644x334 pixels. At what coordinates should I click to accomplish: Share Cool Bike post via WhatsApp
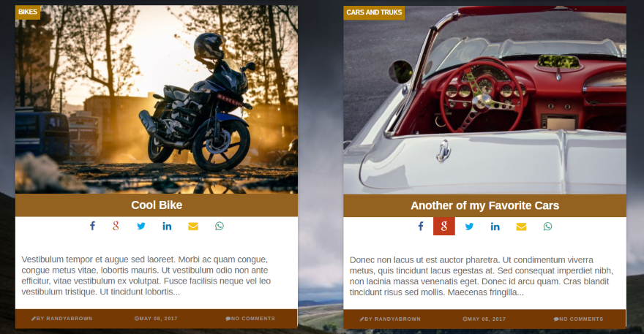(x=220, y=226)
